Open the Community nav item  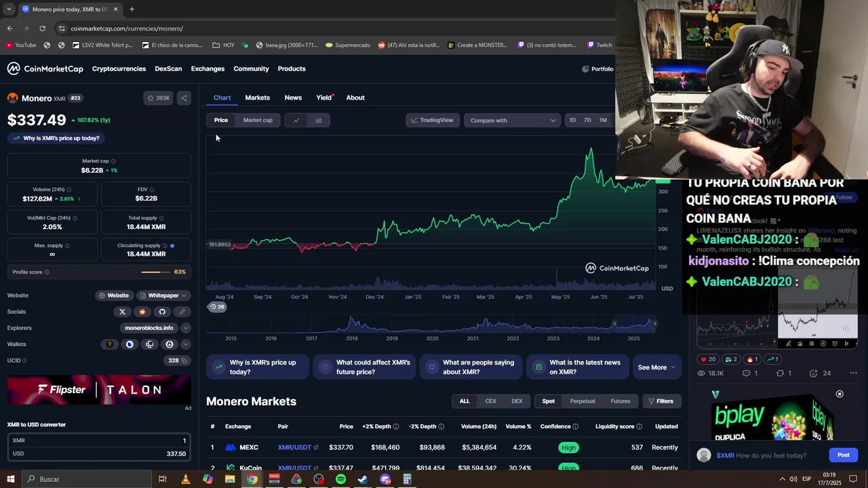(251, 68)
